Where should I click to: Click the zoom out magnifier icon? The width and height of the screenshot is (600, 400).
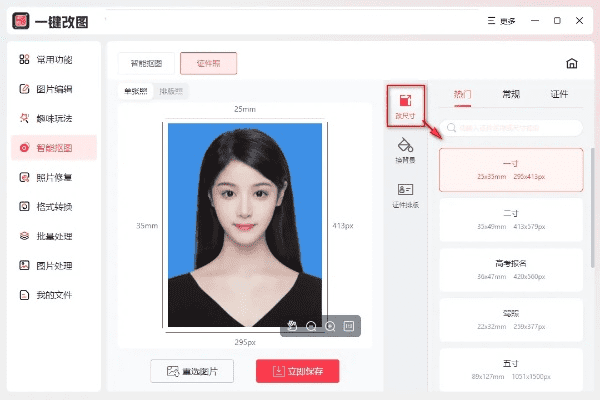tap(311, 326)
